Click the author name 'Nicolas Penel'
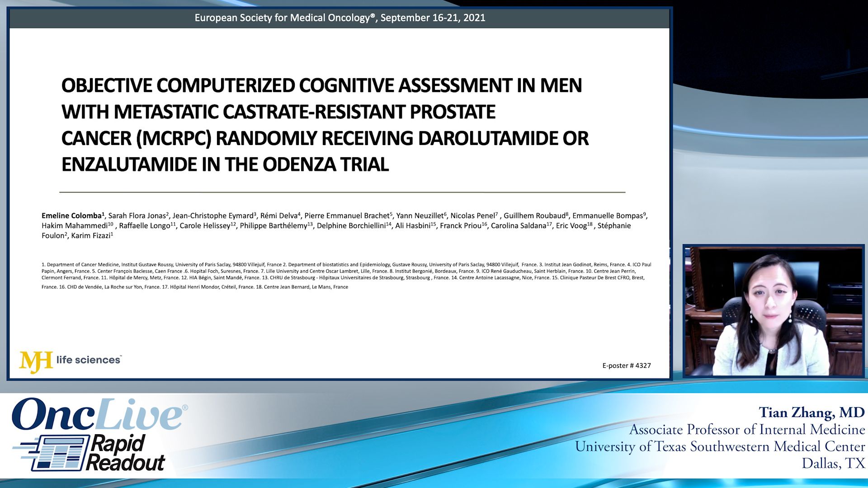The width and height of the screenshot is (868, 488). coord(473,216)
